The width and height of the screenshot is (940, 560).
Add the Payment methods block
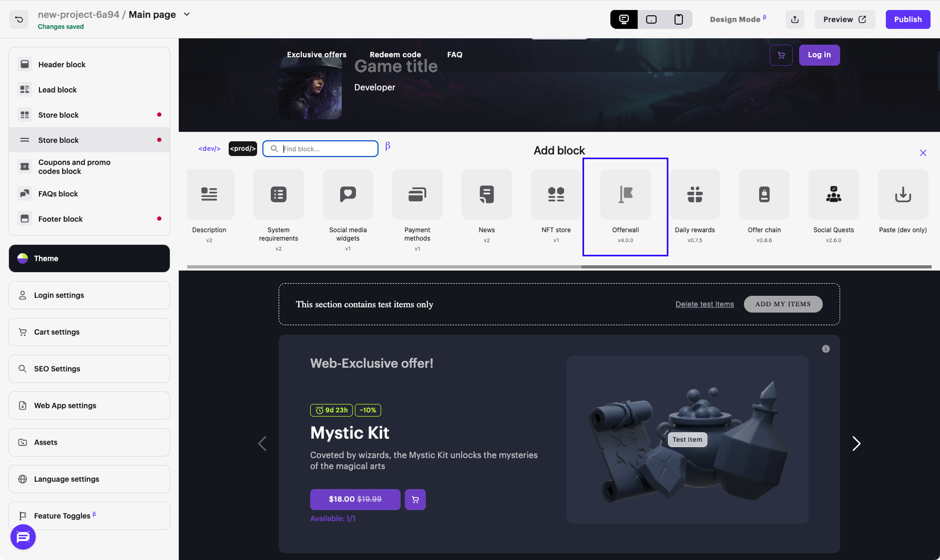(417, 195)
